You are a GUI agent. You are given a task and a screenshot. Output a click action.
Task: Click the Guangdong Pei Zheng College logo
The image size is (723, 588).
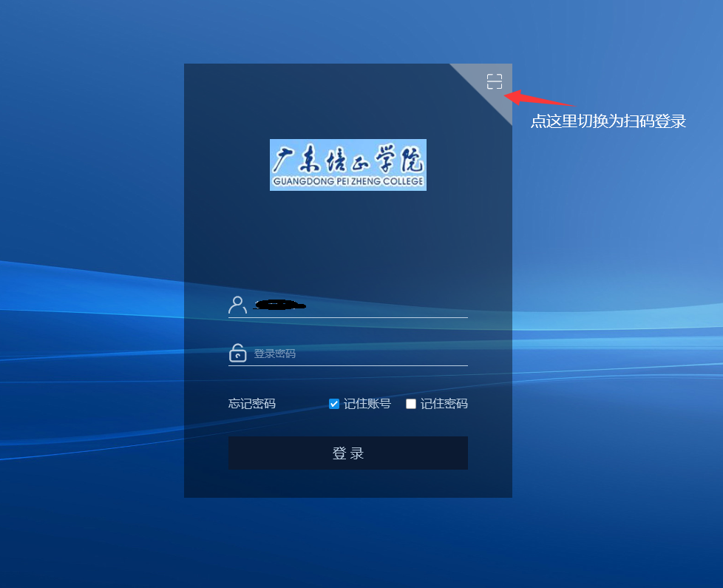pos(348,165)
